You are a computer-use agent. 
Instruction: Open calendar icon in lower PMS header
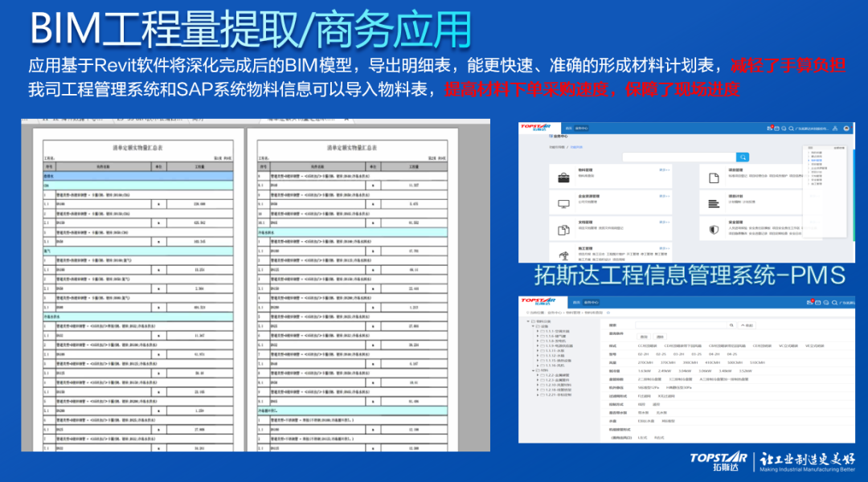[817, 303]
